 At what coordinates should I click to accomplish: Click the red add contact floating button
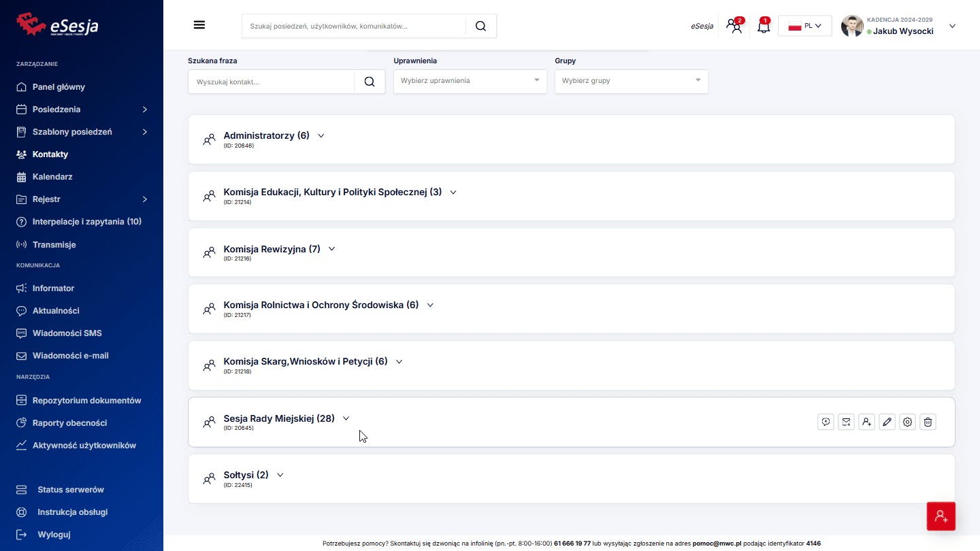(941, 516)
